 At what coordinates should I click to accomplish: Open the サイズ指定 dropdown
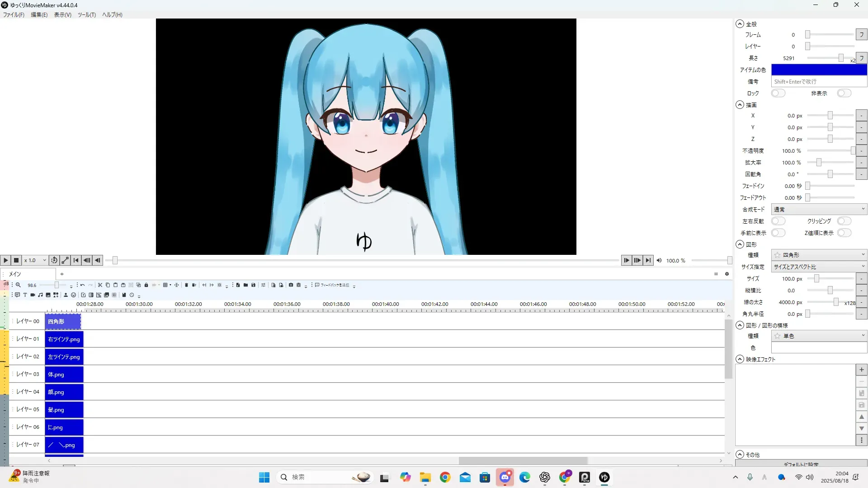pos(819,267)
